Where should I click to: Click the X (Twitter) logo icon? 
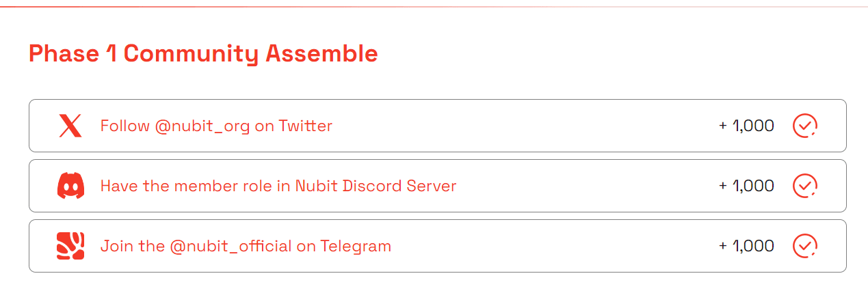[70, 126]
